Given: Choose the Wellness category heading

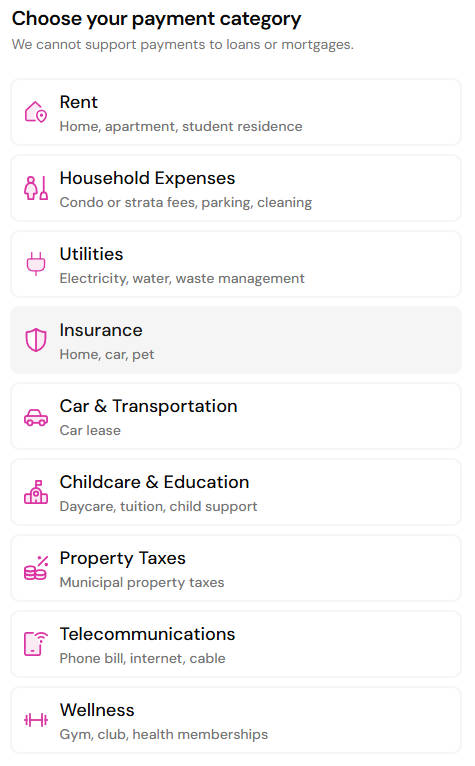Looking at the screenshot, I should tap(97, 710).
